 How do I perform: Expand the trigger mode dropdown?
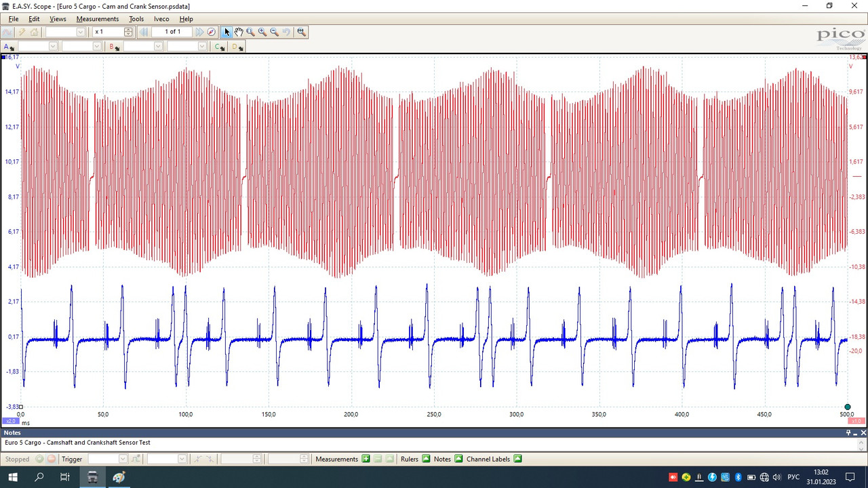[123, 459]
